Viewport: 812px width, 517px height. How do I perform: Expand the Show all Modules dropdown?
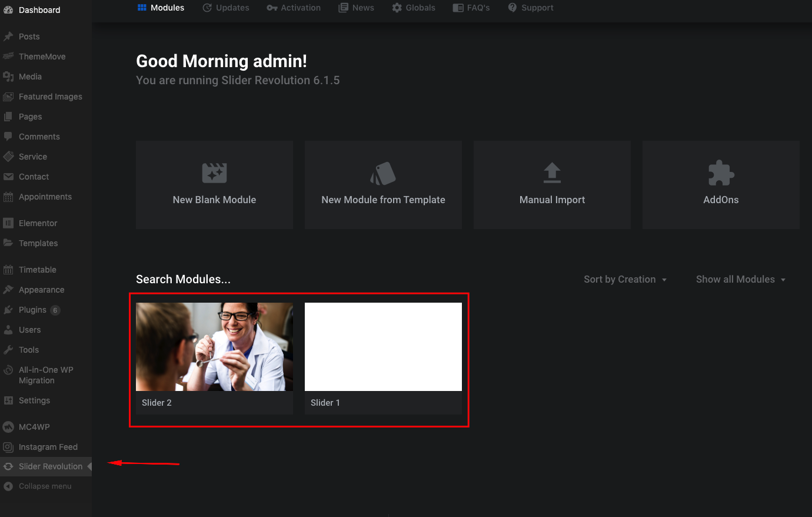click(x=741, y=279)
